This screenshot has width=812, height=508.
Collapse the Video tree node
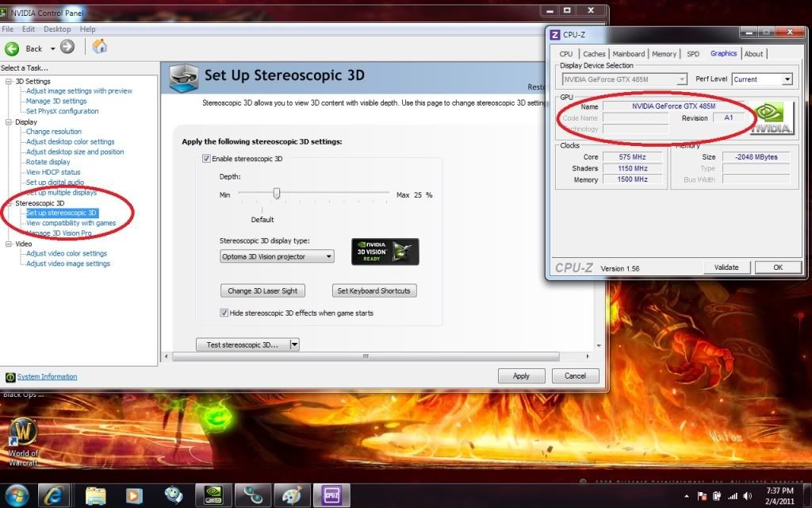coord(8,244)
